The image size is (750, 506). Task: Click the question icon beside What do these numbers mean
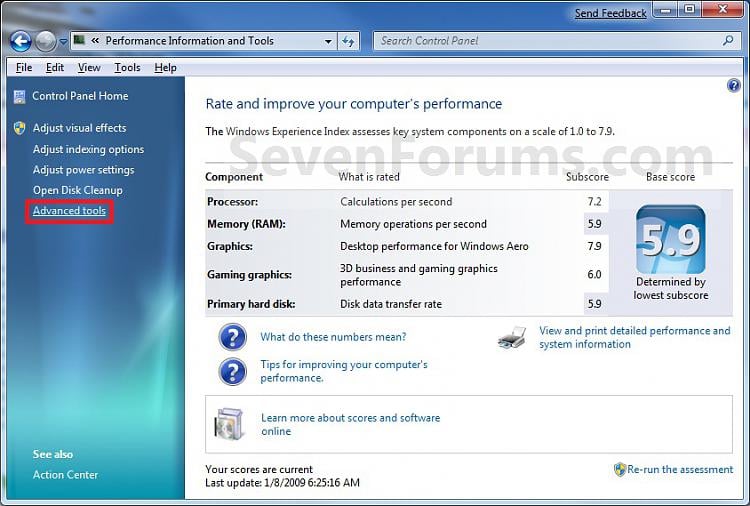click(x=232, y=337)
